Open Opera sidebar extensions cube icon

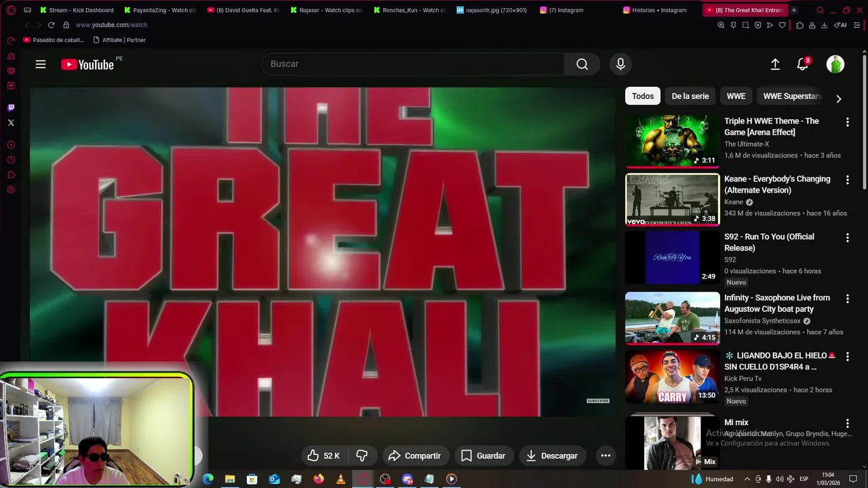(x=11, y=175)
